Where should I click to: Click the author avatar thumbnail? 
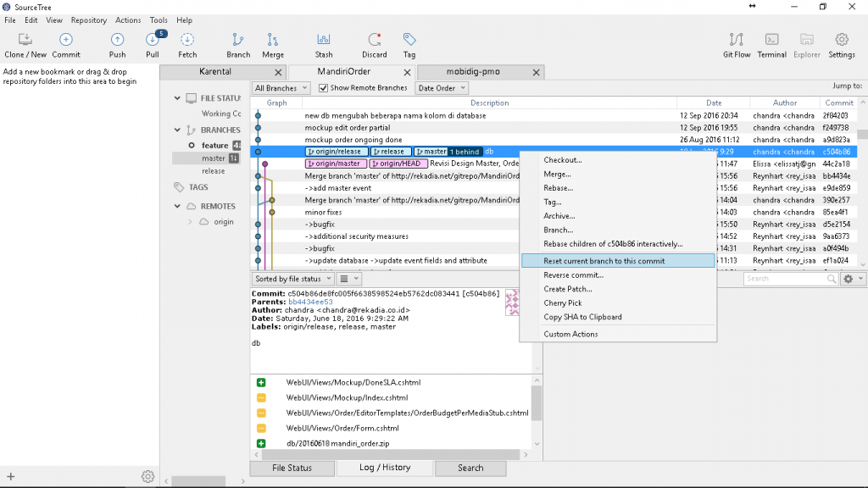512,302
